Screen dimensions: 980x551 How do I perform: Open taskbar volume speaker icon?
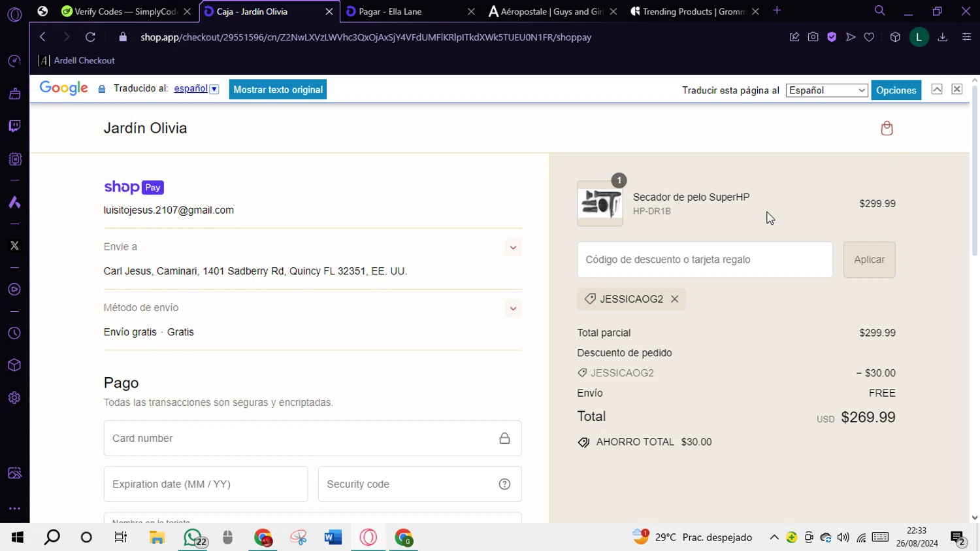pos(843,537)
